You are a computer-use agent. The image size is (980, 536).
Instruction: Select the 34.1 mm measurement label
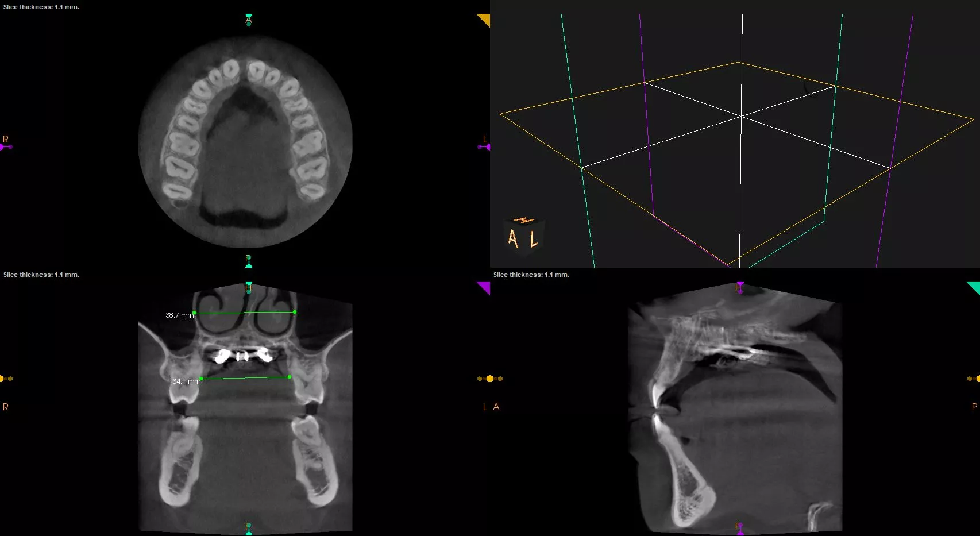[x=187, y=381]
